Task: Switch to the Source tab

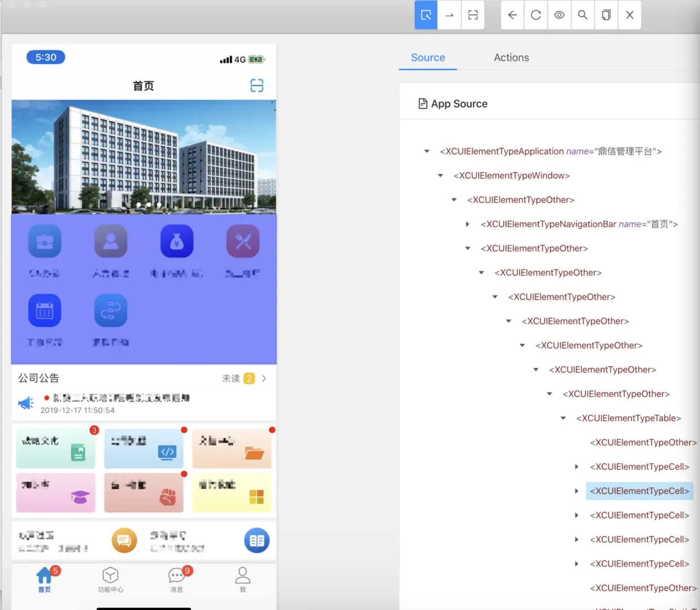Action: (428, 58)
